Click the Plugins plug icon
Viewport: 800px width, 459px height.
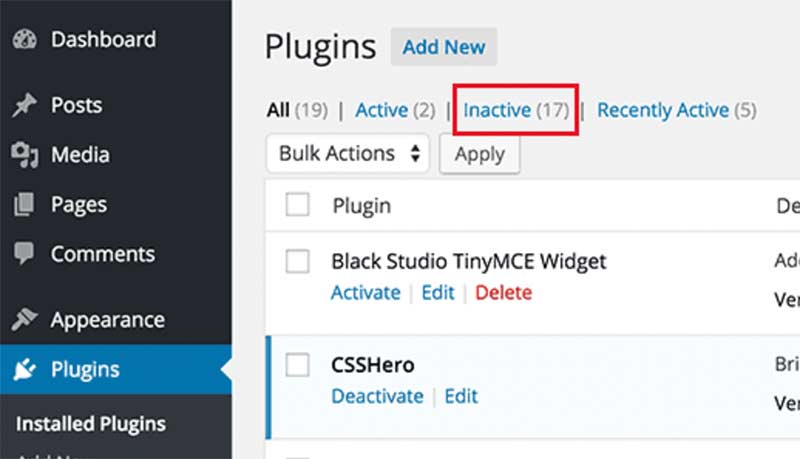coord(24,370)
